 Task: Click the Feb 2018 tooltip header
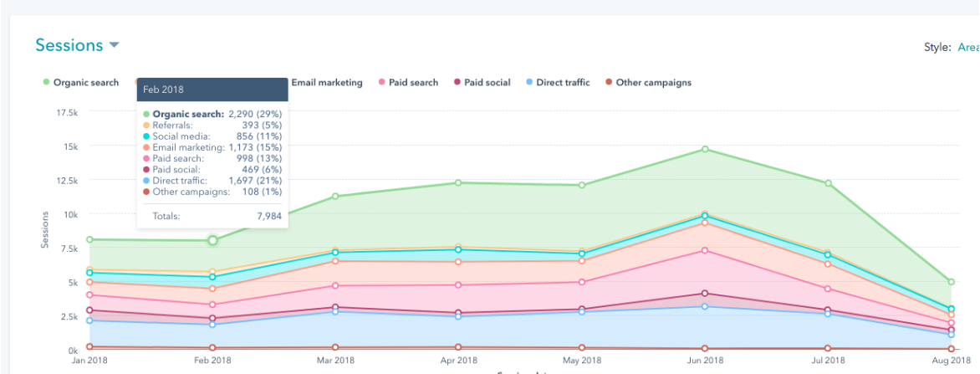[212, 90]
